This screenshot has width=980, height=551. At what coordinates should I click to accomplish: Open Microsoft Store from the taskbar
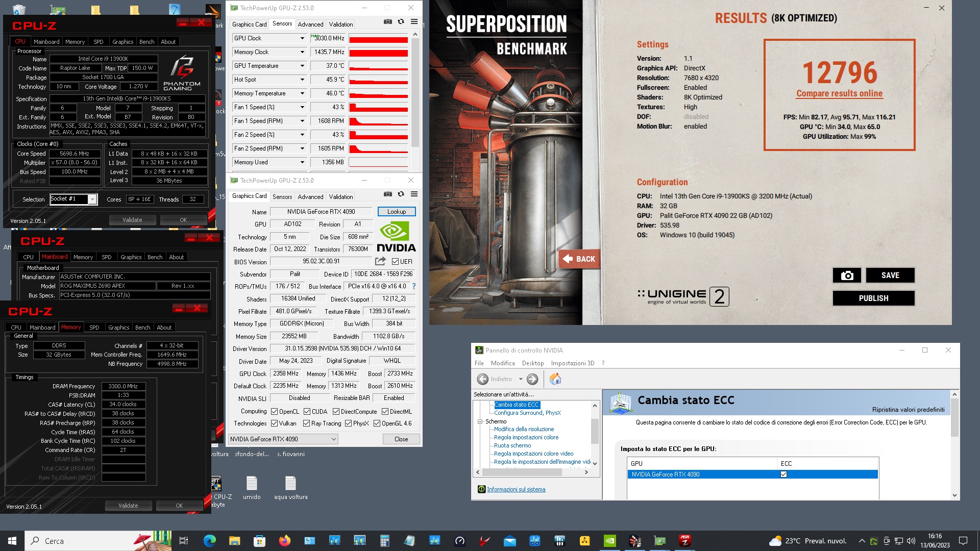point(259,541)
